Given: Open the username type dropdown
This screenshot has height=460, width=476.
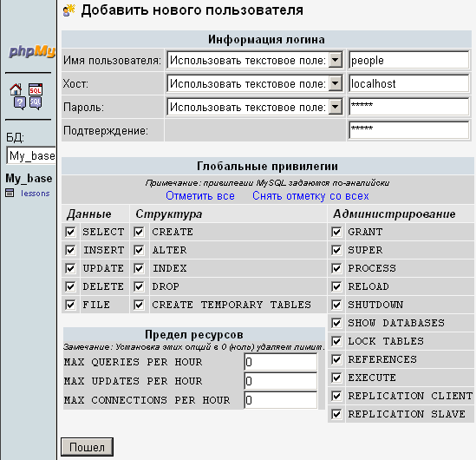Looking at the screenshot, I should (x=255, y=60).
